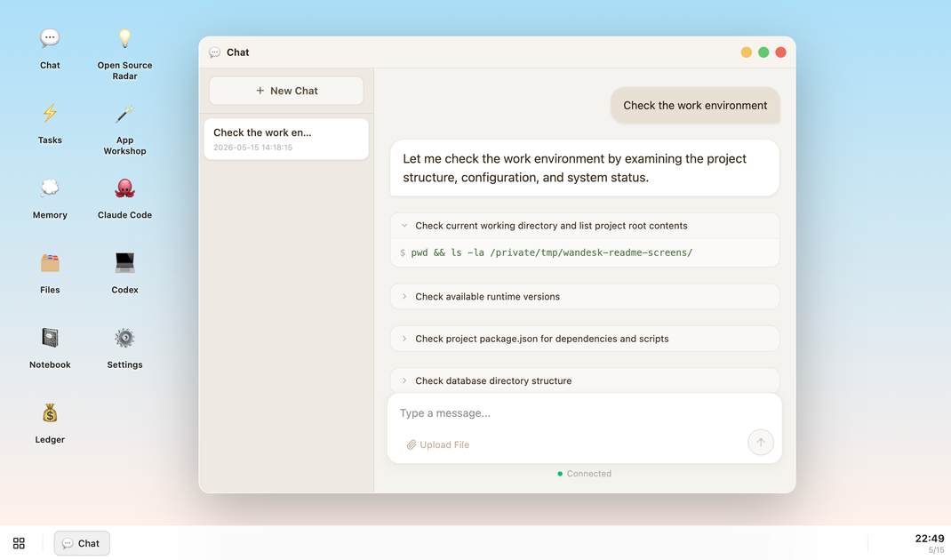This screenshot has height=560, width=951.
Task: Expand 'Check database directory structure'
Action: [x=585, y=380]
